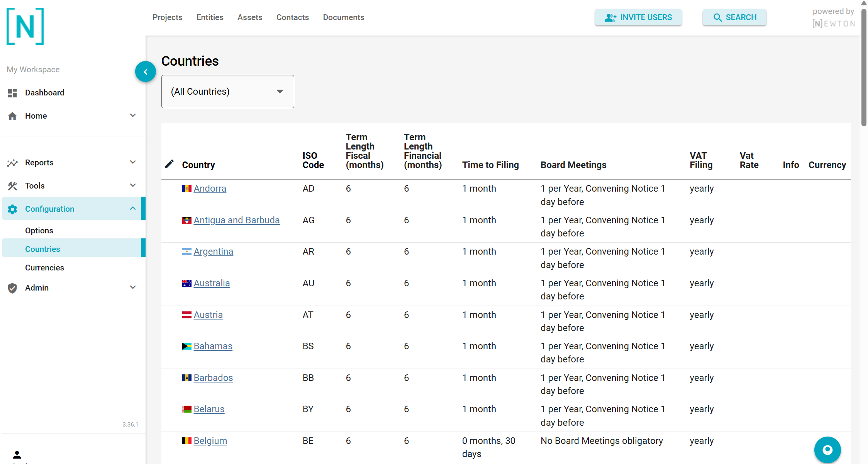Click the Bahamas flag icon
The image size is (868, 464).
(187, 346)
